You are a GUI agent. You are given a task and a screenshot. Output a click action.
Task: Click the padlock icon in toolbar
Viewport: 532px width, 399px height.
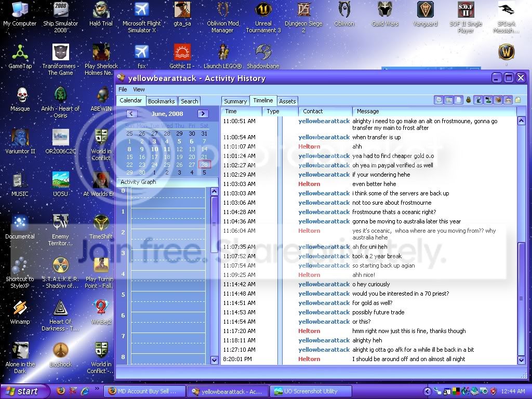469,100
